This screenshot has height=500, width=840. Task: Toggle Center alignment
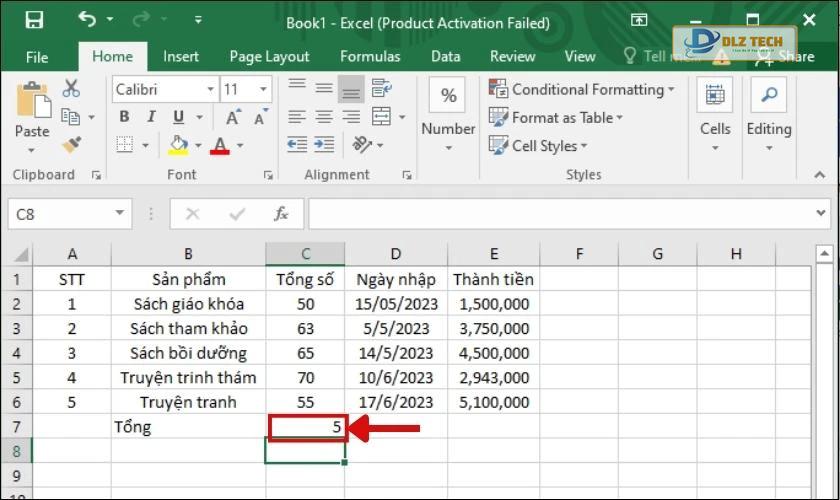coord(324,116)
